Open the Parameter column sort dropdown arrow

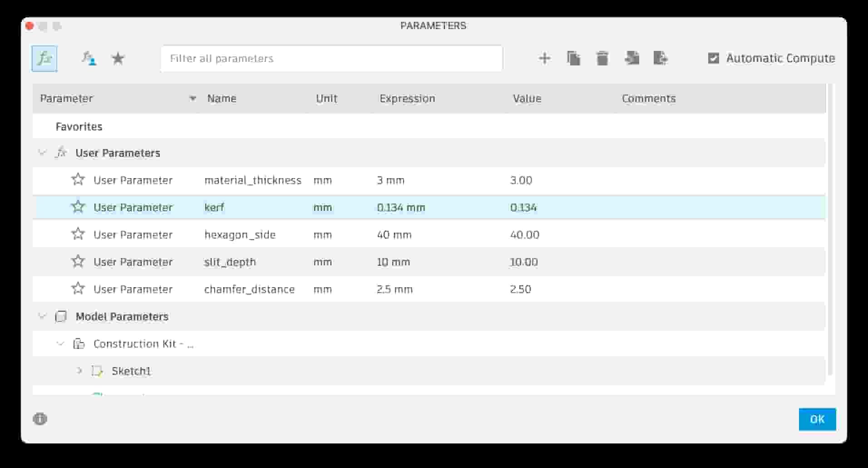pos(192,99)
